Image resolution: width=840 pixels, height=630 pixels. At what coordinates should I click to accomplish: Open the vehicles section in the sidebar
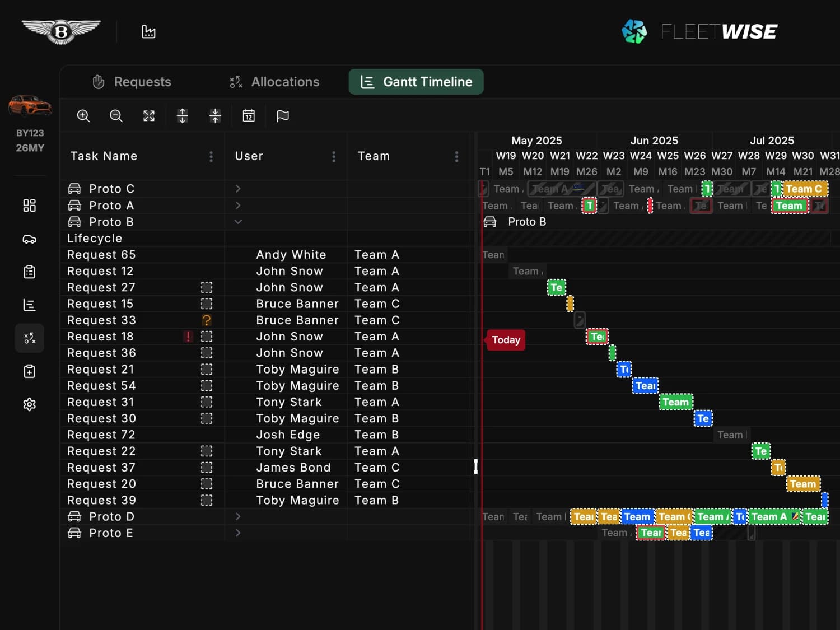click(29, 239)
